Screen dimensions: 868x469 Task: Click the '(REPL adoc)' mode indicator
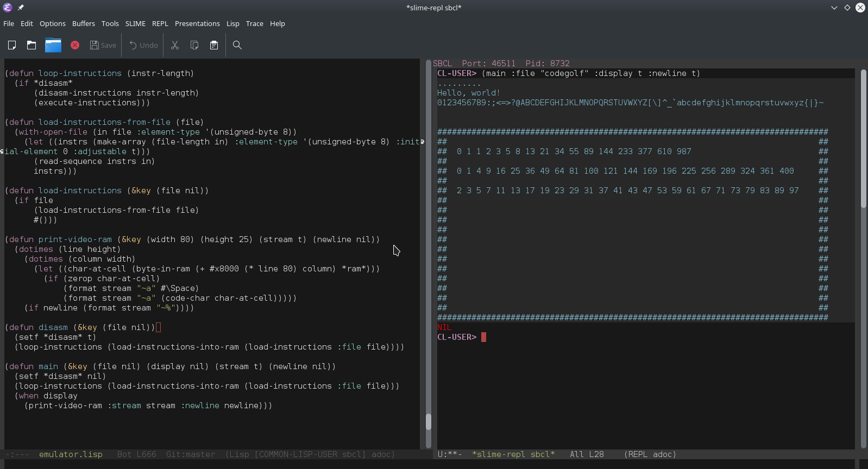[650, 454]
